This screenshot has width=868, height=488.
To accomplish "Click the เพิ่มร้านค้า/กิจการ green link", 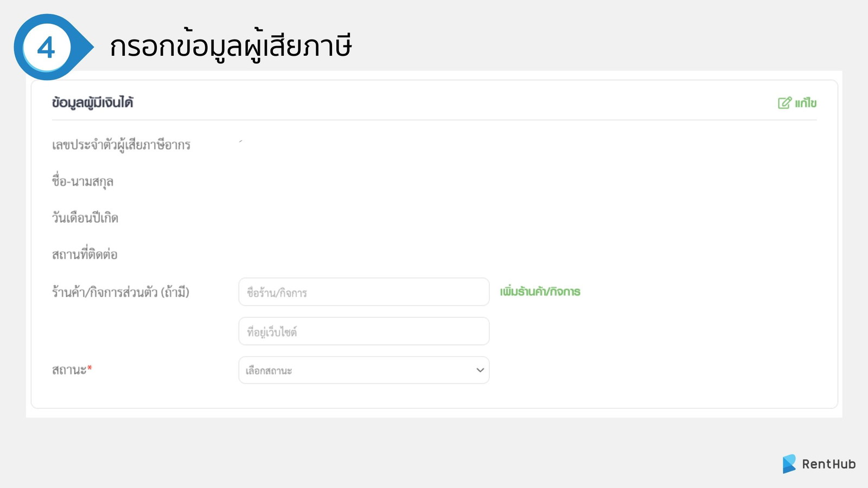I will (540, 292).
